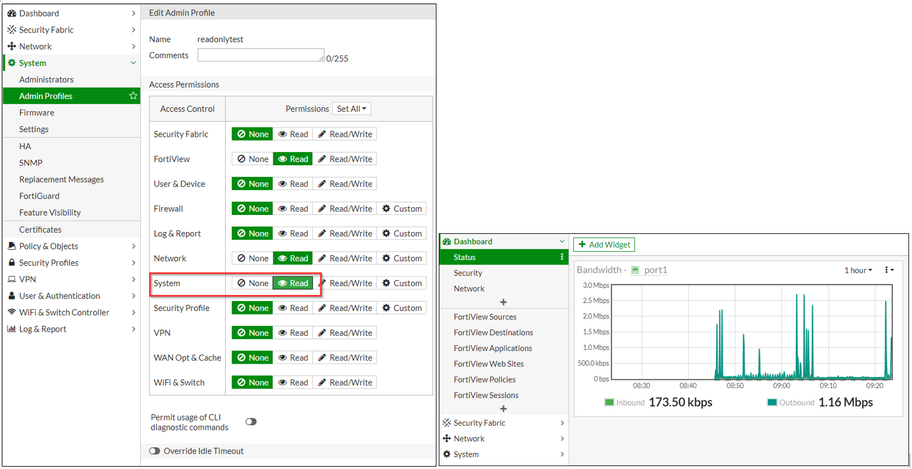Open the Security dashboard in right window

pyautogui.click(x=468, y=273)
